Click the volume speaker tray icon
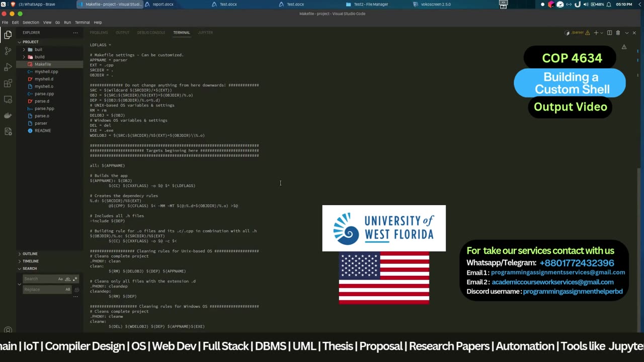The width and height of the screenshot is (644, 362). coord(586,4)
